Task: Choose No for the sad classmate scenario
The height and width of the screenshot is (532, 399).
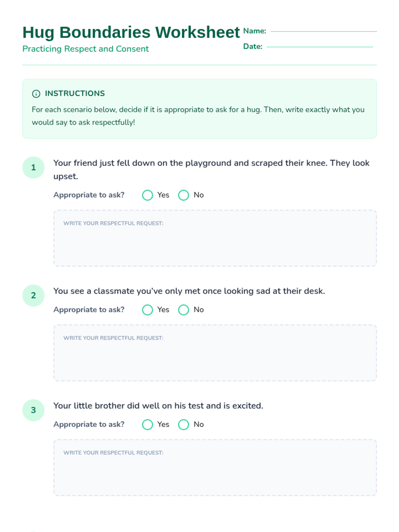Action: point(184,310)
